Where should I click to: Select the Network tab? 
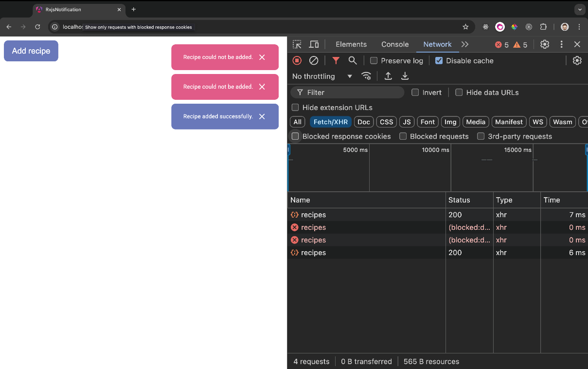click(437, 44)
